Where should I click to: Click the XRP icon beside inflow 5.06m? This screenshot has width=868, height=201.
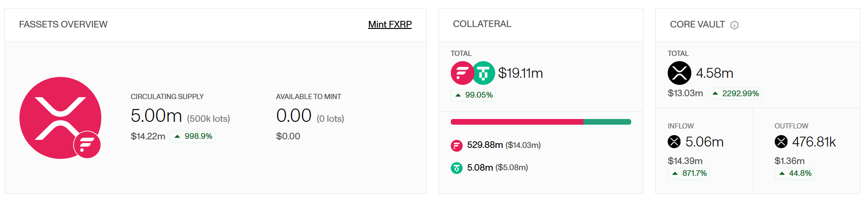[x=674, y=142]
